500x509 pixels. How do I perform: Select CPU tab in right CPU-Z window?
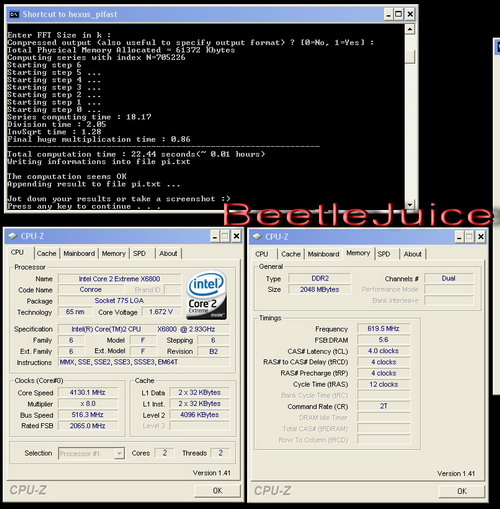[262, 254]
